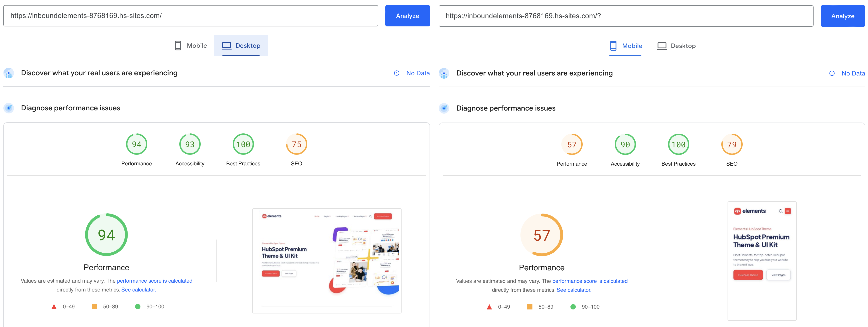868x327 pixels.
Task: Click the Performance label under score 94
Action: click(136, 164)
